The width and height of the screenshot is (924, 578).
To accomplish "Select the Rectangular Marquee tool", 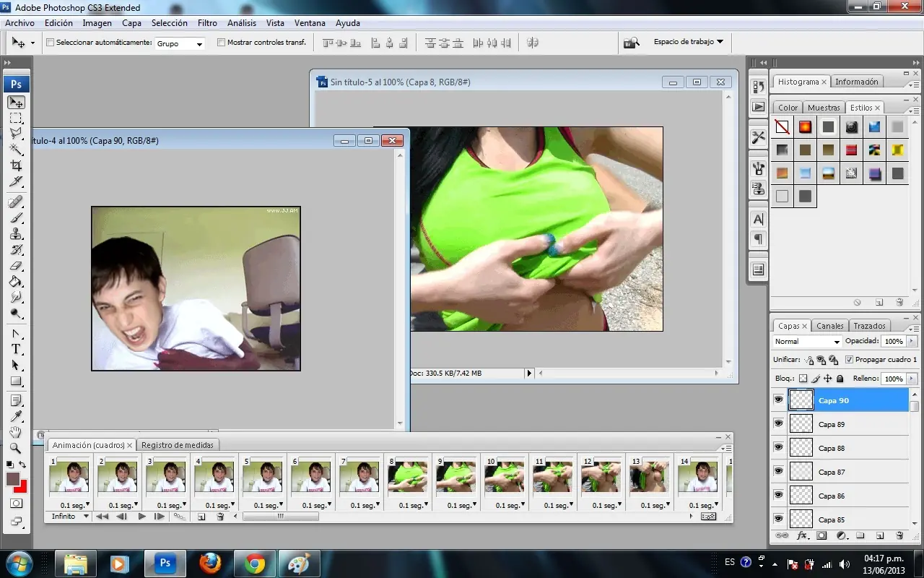I will point(16,118).
